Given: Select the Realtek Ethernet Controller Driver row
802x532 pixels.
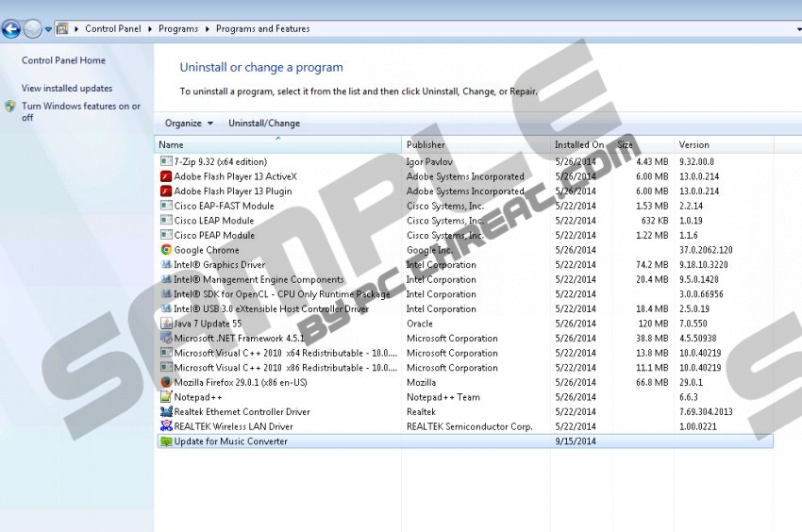Looking at the screenshot, I should click(x=242, y=412).
